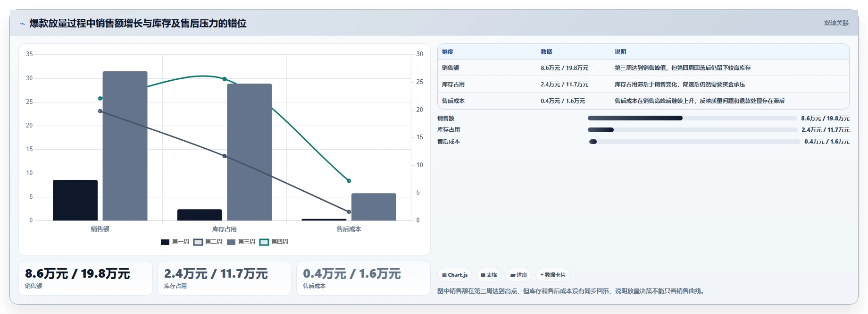Viewport: 868px width, 314px height.
Task: Click the green line point above 库存占用
Action: pos(225,79)
